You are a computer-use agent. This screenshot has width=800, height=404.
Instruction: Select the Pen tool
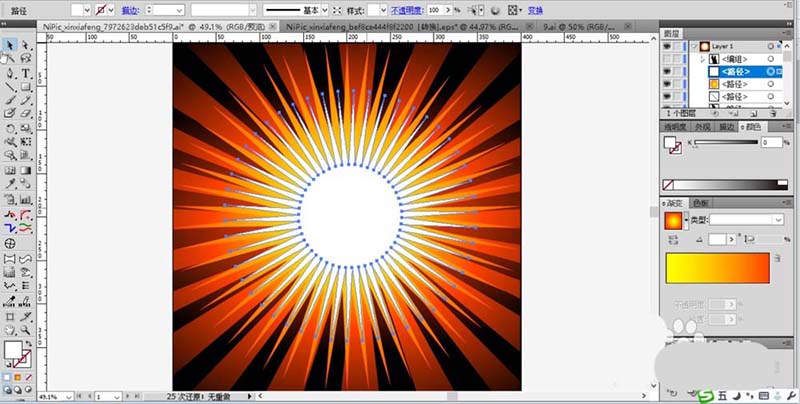pyautogui.click(x=9, y=73)
